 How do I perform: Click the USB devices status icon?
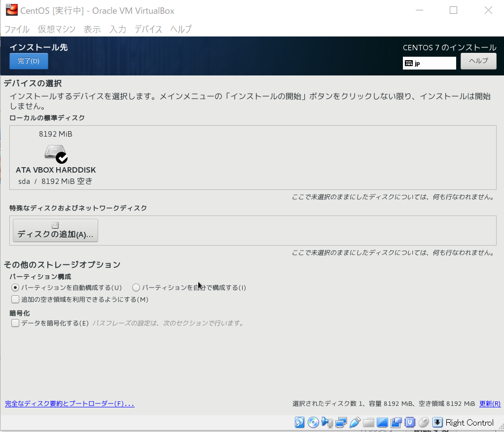[x=355, y=422]
